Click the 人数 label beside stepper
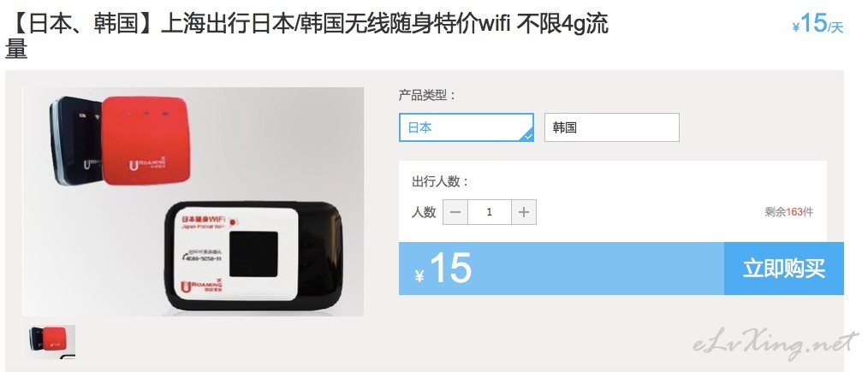Image resolution: width=868 pixels, height=372 pixels. tap(424, 212)
